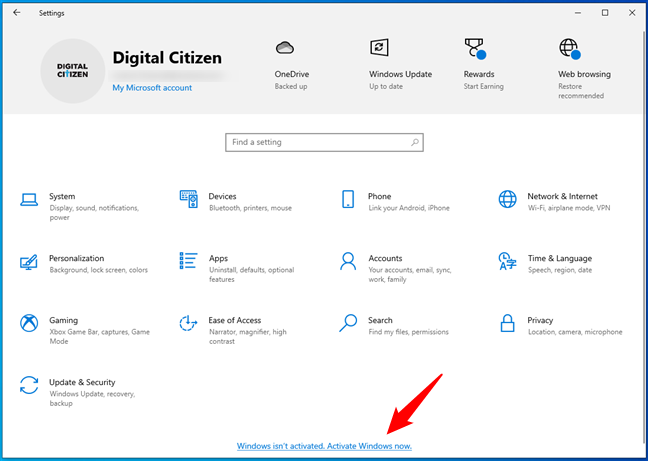Click the 'Start Earning' text
This screenshot has width=648, height=461.
pyautogui.click(x=484, y=87)
